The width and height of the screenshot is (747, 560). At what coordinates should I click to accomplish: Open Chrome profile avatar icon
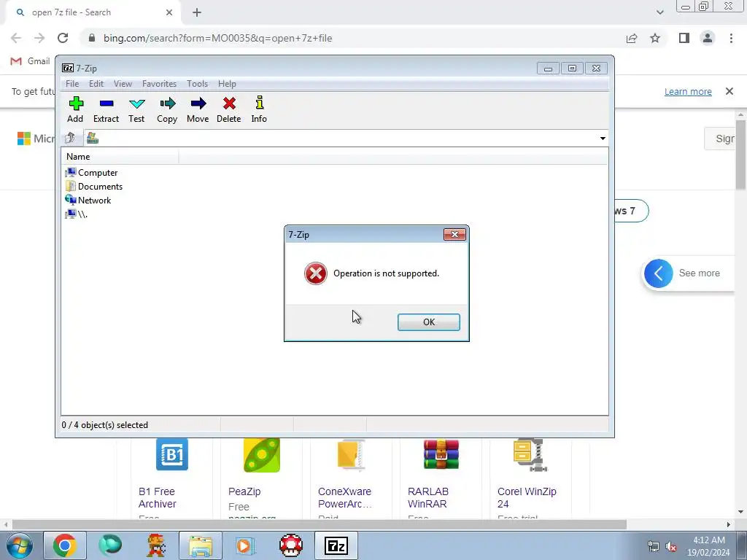click(708, 38)
